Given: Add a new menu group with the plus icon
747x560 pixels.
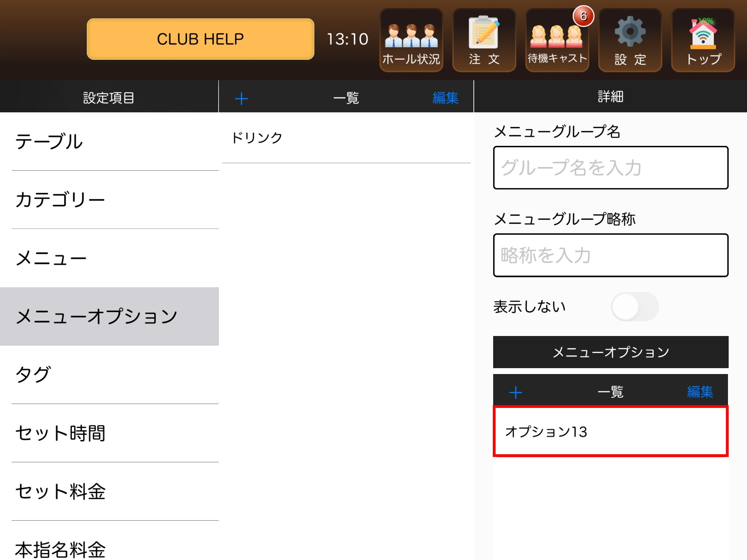Looking at the screenshot, I should [241, 99].
